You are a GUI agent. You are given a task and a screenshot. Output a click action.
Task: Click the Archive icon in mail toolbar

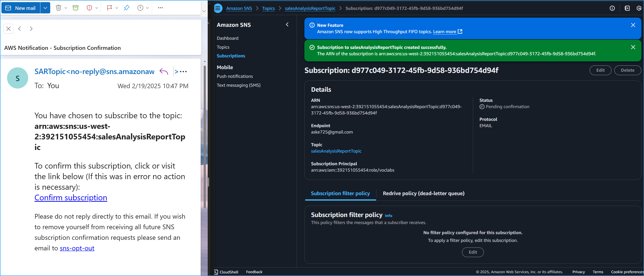pyautogui.click(x=76, y=8)
